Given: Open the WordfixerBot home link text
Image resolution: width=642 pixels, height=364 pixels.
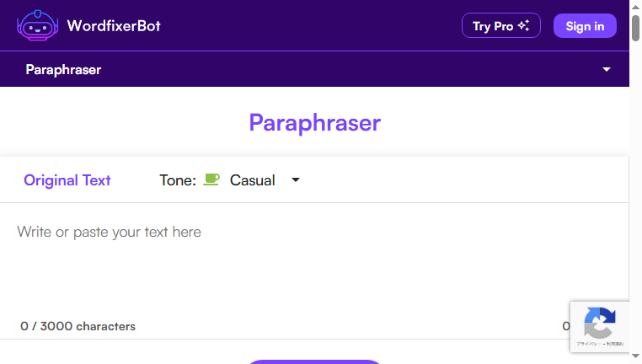Looking at the screenshot, I should click(x=114, y=26).
